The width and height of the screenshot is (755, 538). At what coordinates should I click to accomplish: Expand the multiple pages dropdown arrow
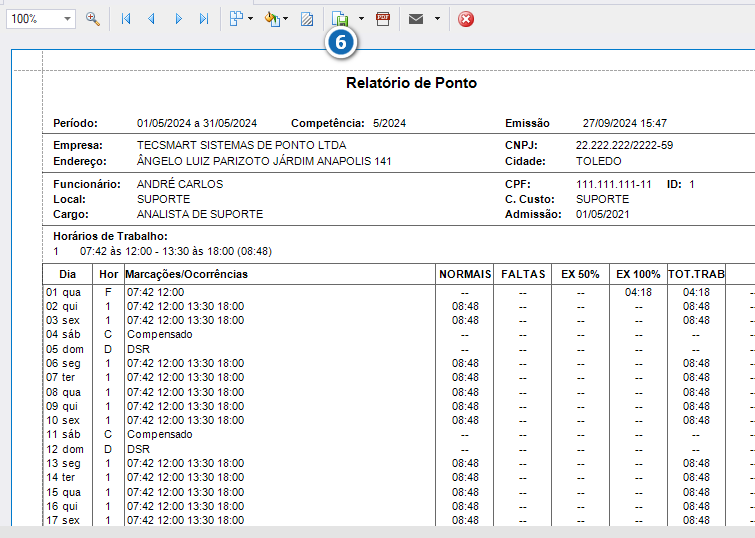250,19
